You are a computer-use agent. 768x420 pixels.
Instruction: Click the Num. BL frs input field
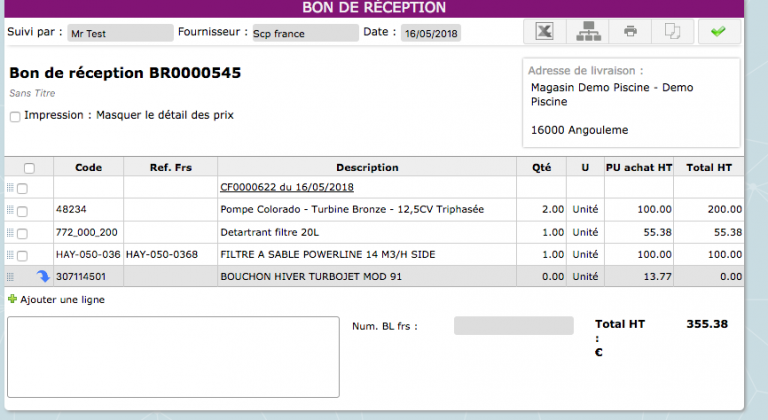click(513, 326)
